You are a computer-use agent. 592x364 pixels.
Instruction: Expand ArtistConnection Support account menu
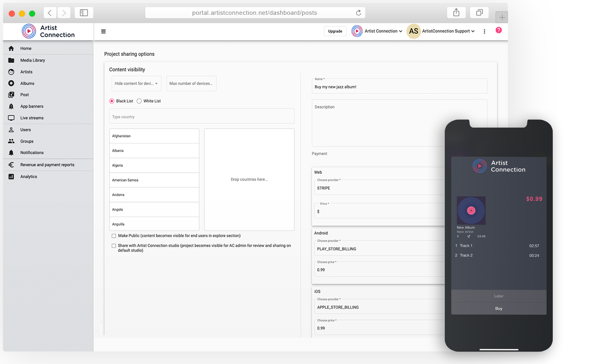click(448, 31)
